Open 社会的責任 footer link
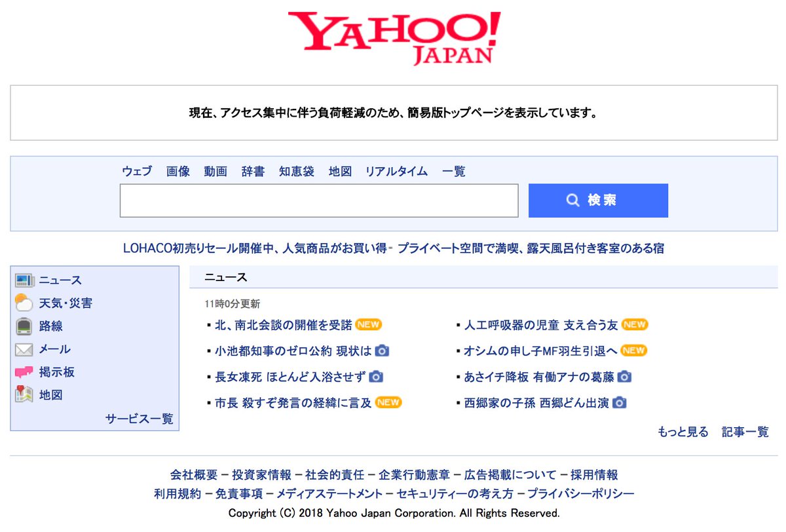This screenshot has width=786, height=532. [335, 475]
